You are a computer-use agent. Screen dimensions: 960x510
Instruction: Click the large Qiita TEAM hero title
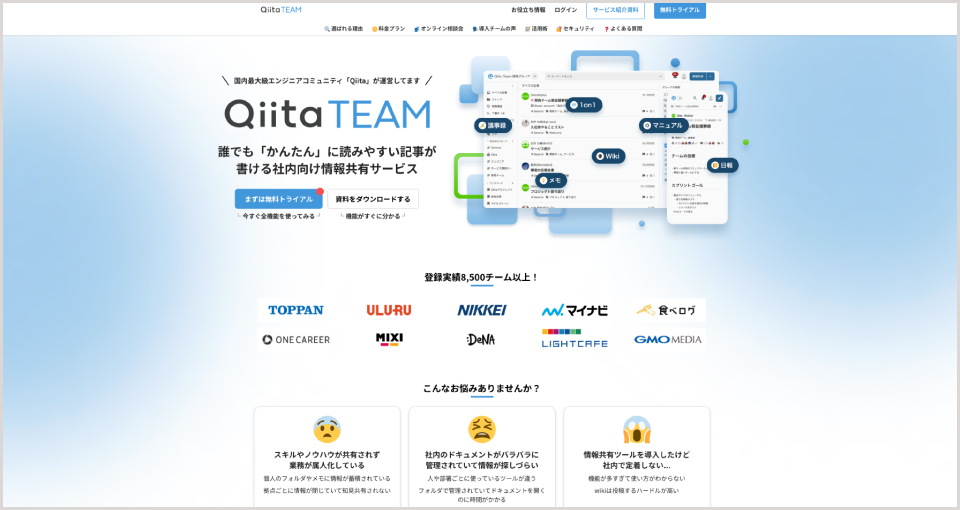328,114
